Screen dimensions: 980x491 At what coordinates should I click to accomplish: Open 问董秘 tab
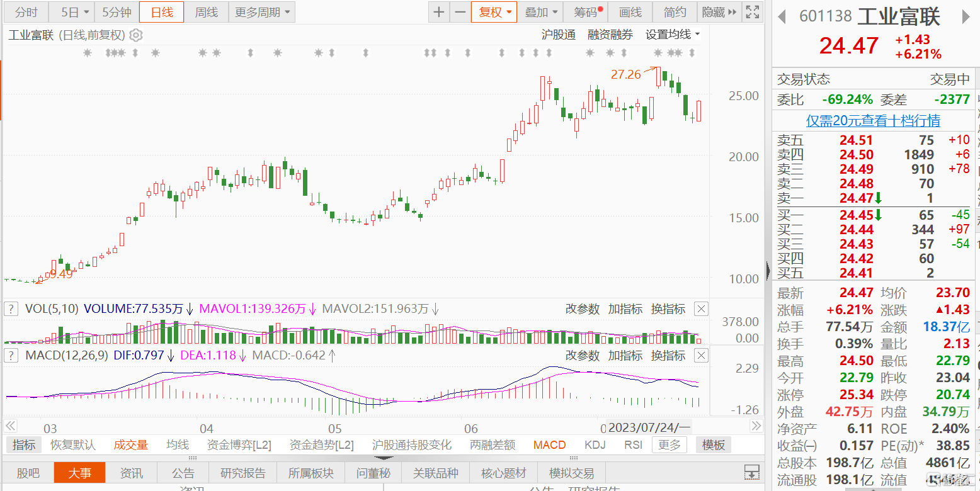373,473
